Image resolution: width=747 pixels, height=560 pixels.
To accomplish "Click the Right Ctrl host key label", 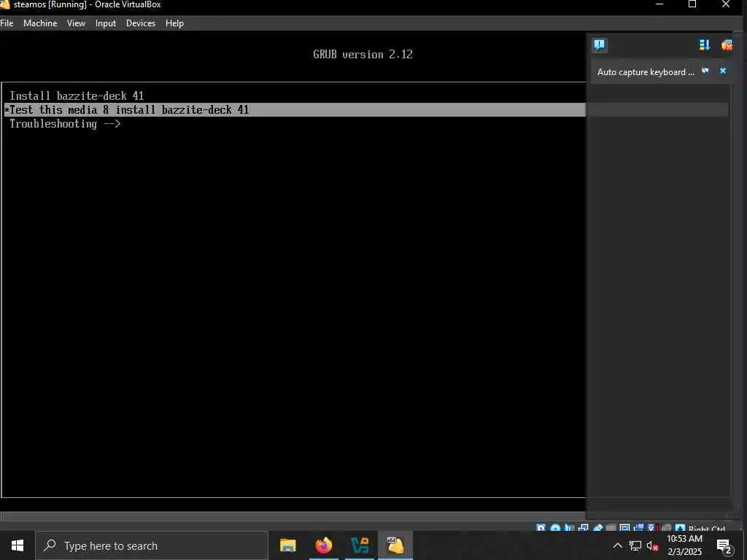I will coord(707,529).
